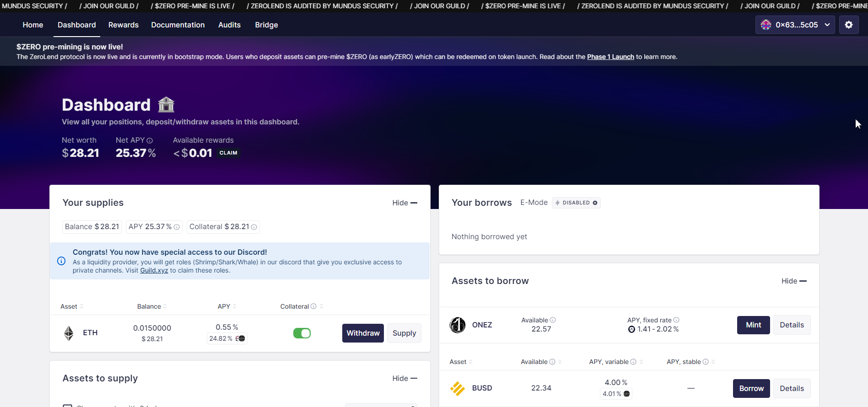Click info icon next to APY, fixed rate
Viewport: 868px width, 407px height.
click(x=676, y=320)
